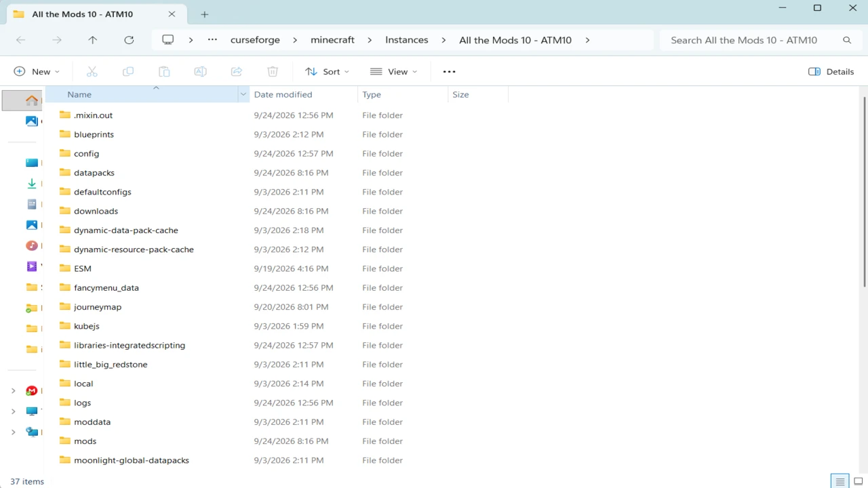Select the Network icon in the sidebar
868x488 pixels.
click(x=32, y=432)
